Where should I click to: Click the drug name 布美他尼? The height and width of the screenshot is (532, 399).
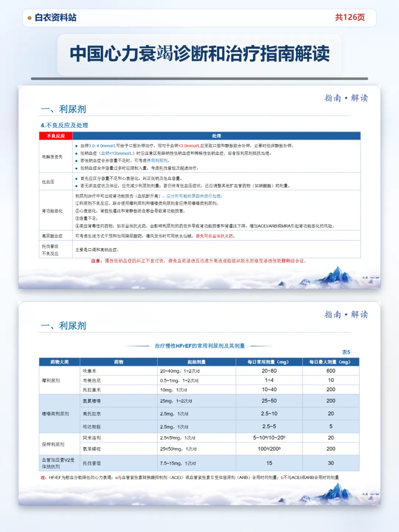coord(92,381)
